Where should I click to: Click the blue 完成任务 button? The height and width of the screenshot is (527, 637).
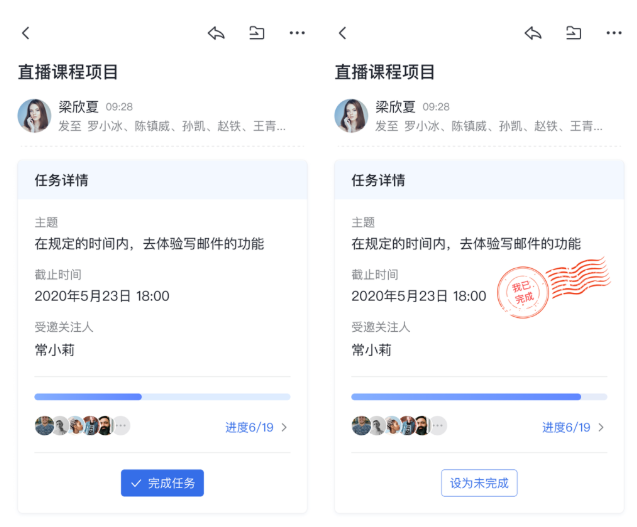click(x=162, y=483)
